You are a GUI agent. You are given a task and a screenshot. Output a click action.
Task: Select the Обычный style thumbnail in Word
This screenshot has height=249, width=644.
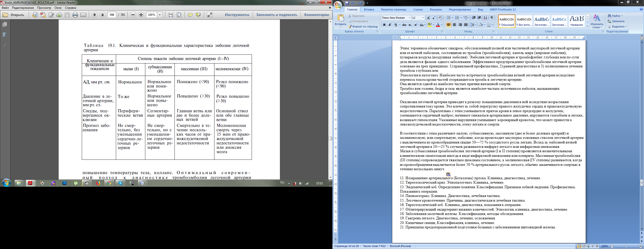point(506,21)
